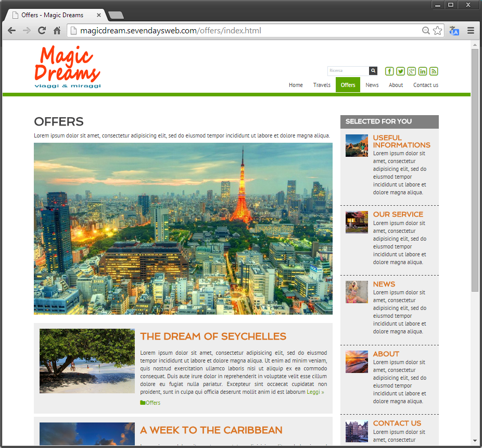Open News in navigation menu
The width and height of the screenshot is (482, 448).
click(372, 85)
